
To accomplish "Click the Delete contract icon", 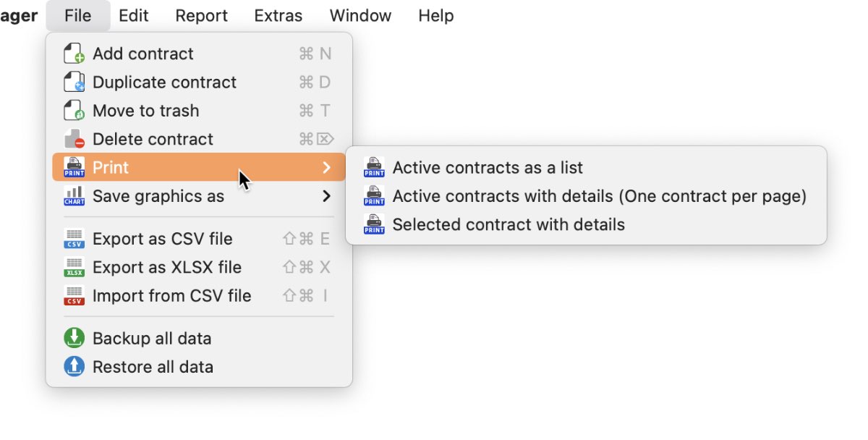I will point(75,139).
